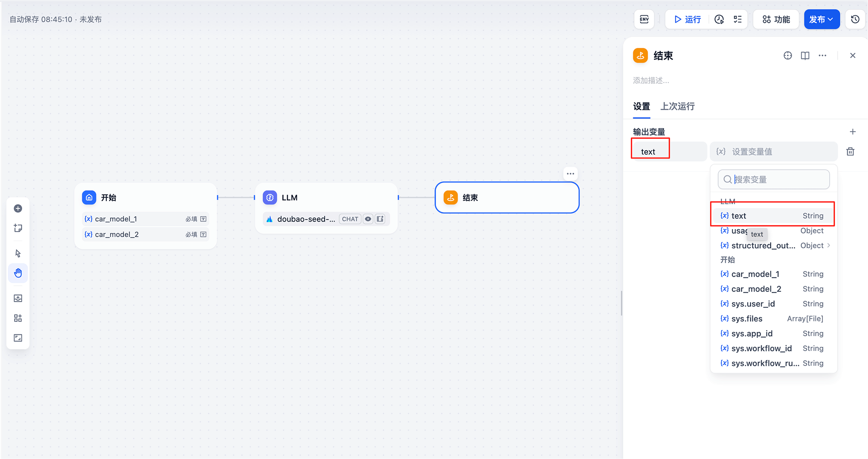The image size is (868, 459).
Task: Toggle the vision eye icon on LLM node
Action: (368, 219)
